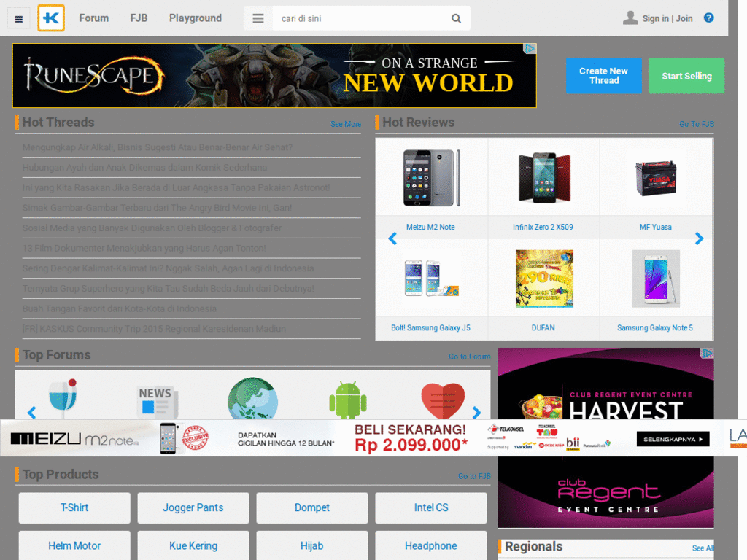The height and width of the screenshot is (560, 747).
Task: Click See All in Regionals
Action: coord(703,548)
